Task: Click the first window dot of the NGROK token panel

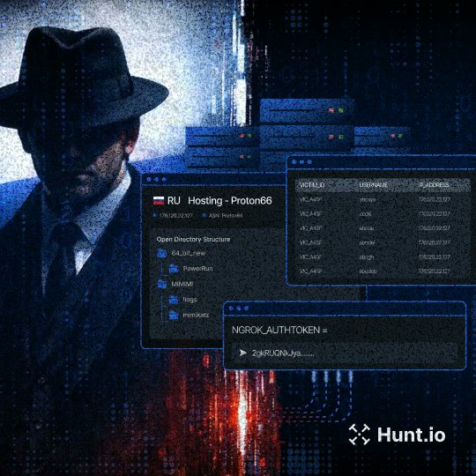Action: [231, 309]
